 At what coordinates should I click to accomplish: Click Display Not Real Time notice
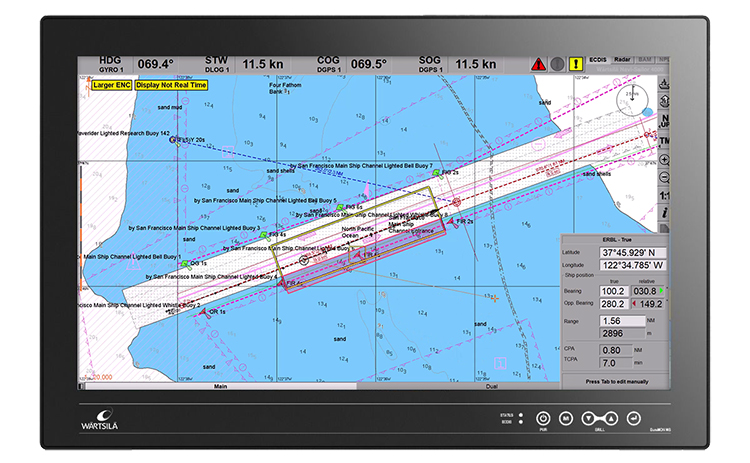(171, 85)
